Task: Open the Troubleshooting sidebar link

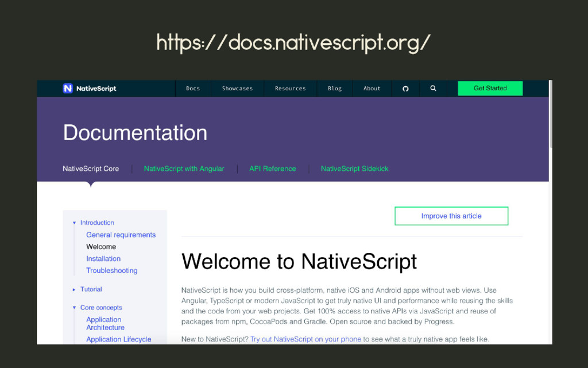Action: [x=112, y=270]
